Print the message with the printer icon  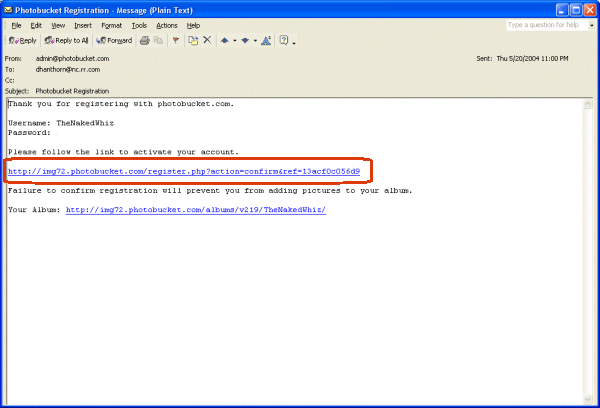pyautogui.click(x=145, y=40)
